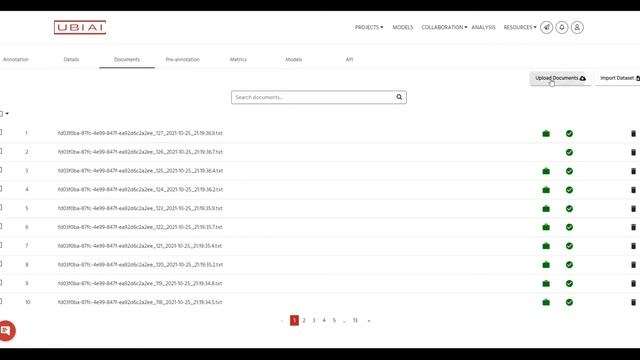Open the document file ending _127_

pyautogui.click(x=140, y=133)
